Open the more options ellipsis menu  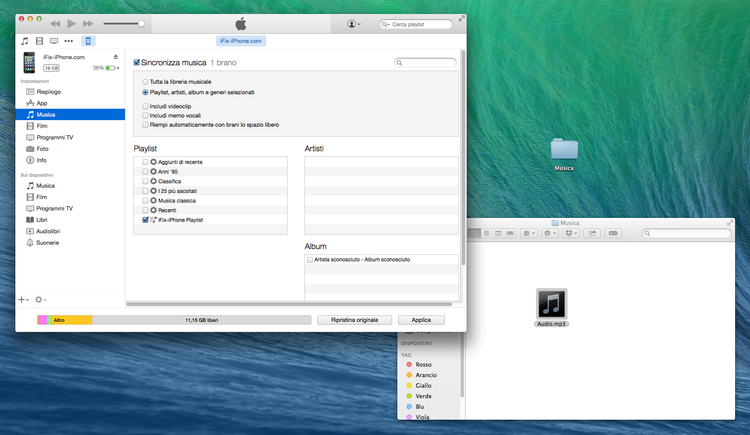tap(69, 41)
